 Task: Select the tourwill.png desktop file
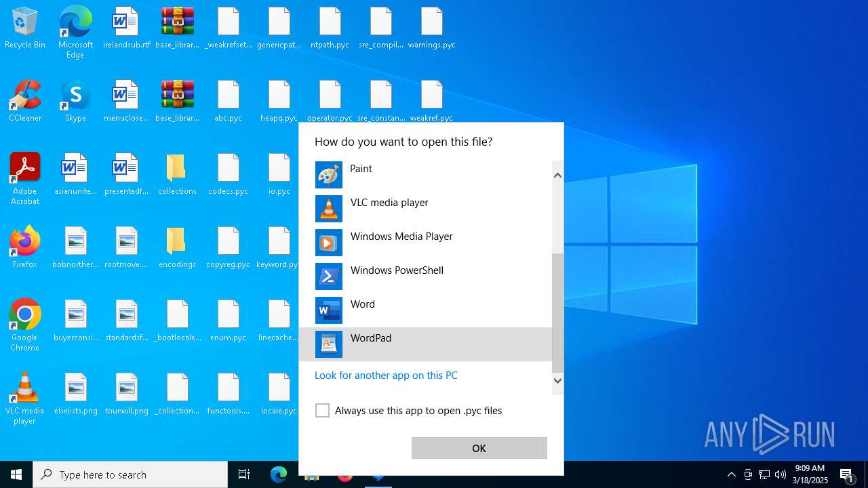click(127, 394)
